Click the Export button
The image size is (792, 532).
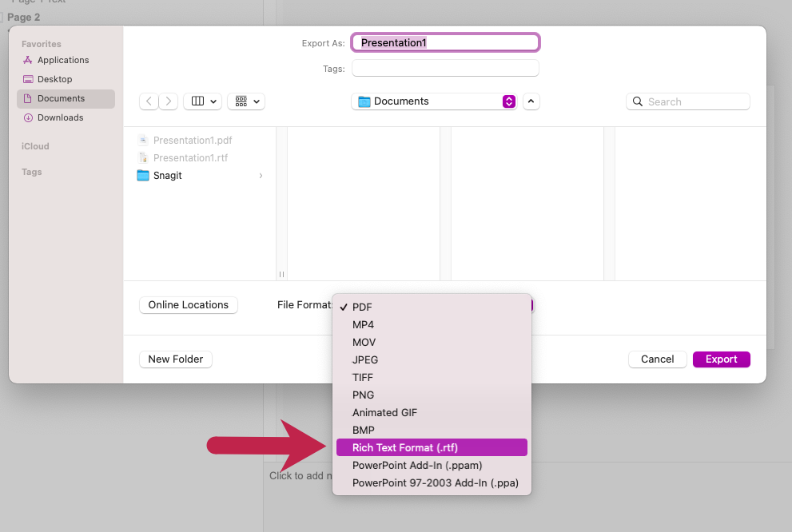(x=721, y=359)
